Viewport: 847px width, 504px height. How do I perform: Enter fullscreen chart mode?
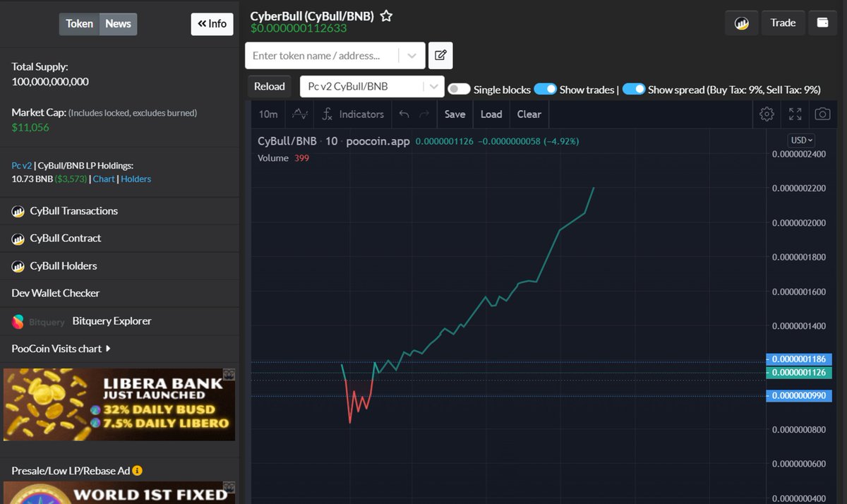pos(795,114)
